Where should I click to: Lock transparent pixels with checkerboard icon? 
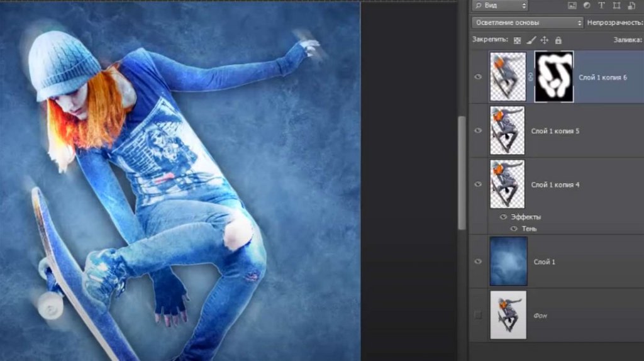pyautogui.click(x=517, y=40)
